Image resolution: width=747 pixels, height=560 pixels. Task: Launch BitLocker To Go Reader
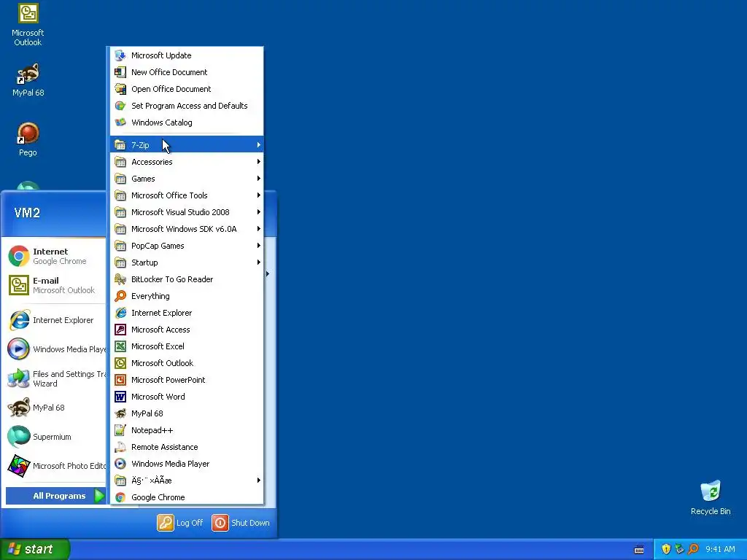tap(187, 279)
